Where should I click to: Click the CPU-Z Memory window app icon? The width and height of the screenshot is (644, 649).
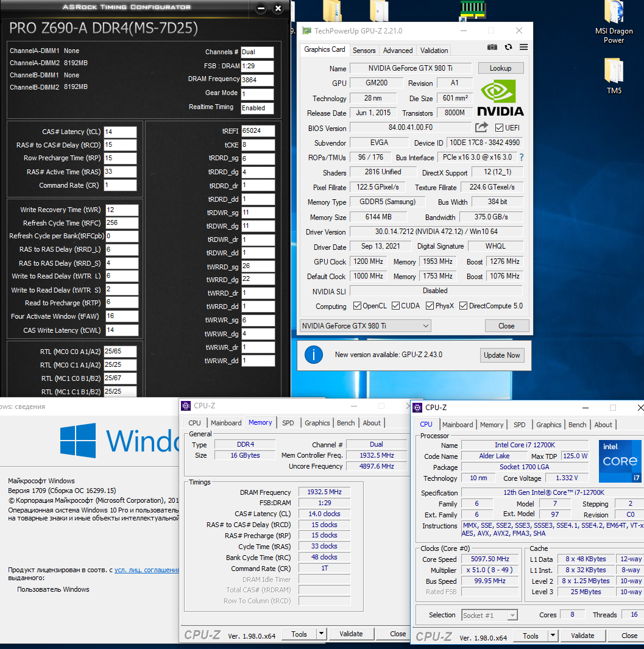pos(186,406)
